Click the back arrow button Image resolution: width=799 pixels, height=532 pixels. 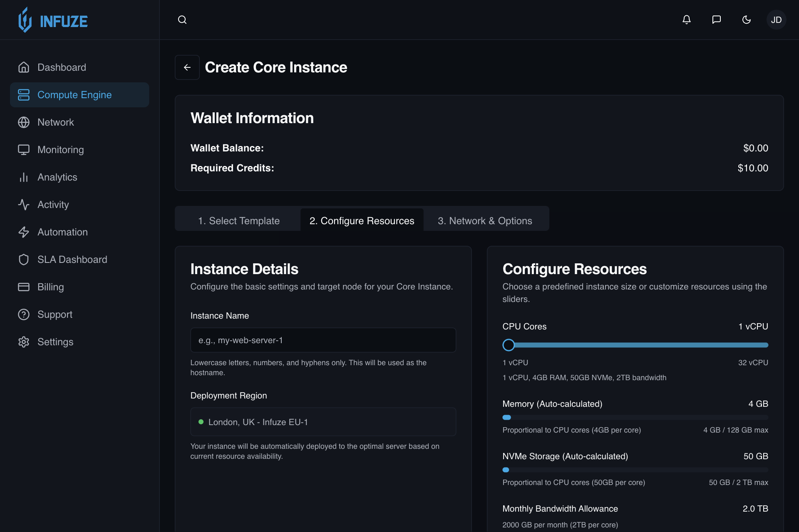(187, 67)
